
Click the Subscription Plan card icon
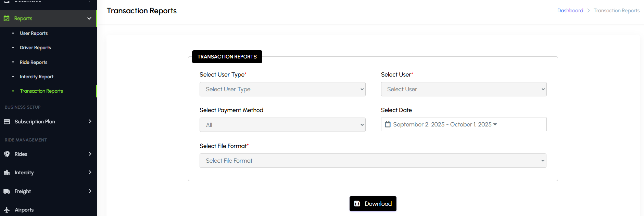point(7,122)
